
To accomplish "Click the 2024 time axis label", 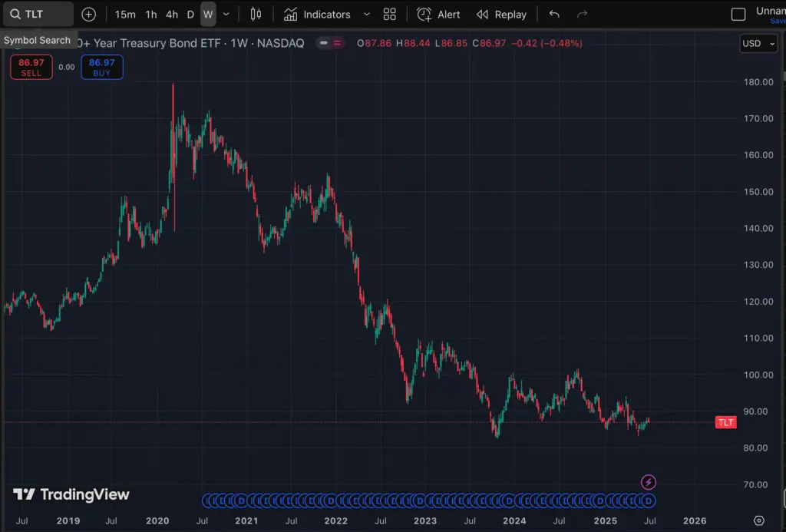I will pos(514,521).
